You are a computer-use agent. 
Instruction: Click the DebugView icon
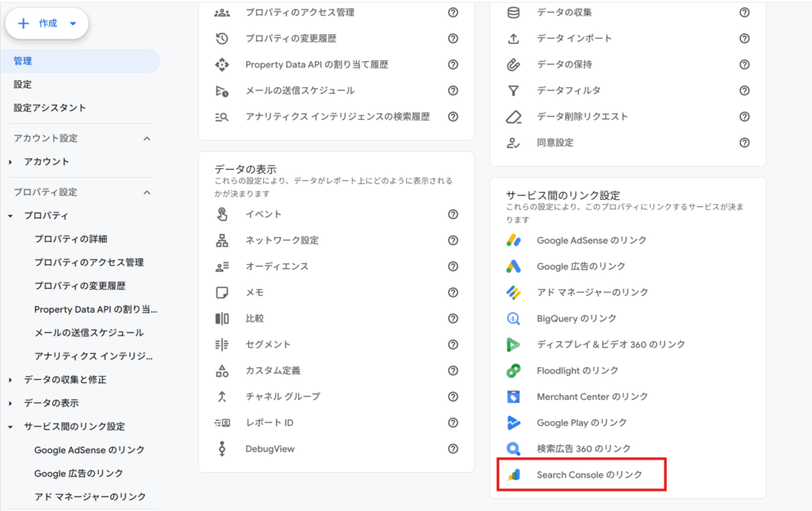[x=222, y=449]
